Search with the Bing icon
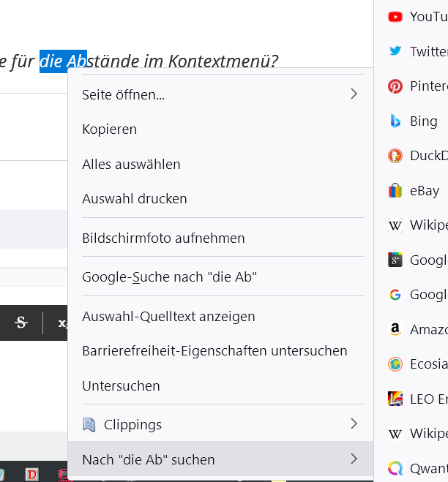 pyautogui.click(x=395, y=121)
